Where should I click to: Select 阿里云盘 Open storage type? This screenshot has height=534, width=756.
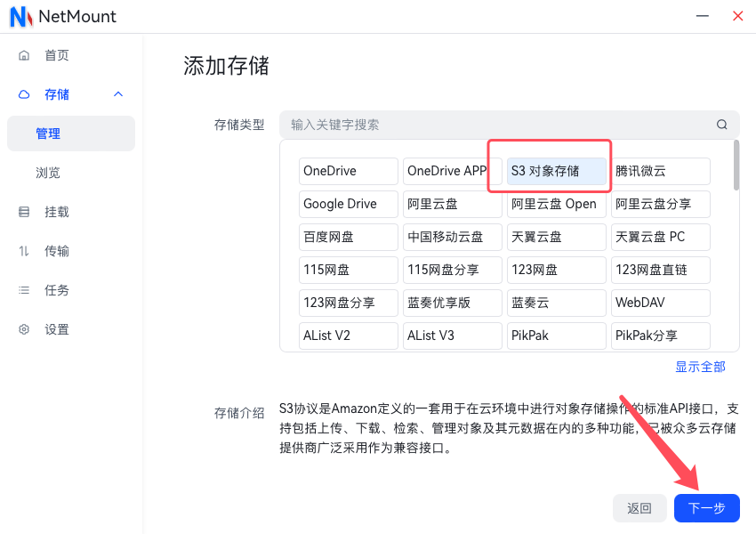(557, 204)
